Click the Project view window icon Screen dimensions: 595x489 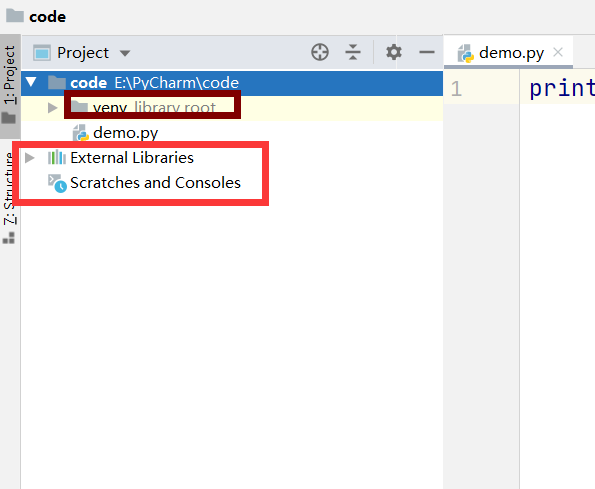click(x=42, y=53)
